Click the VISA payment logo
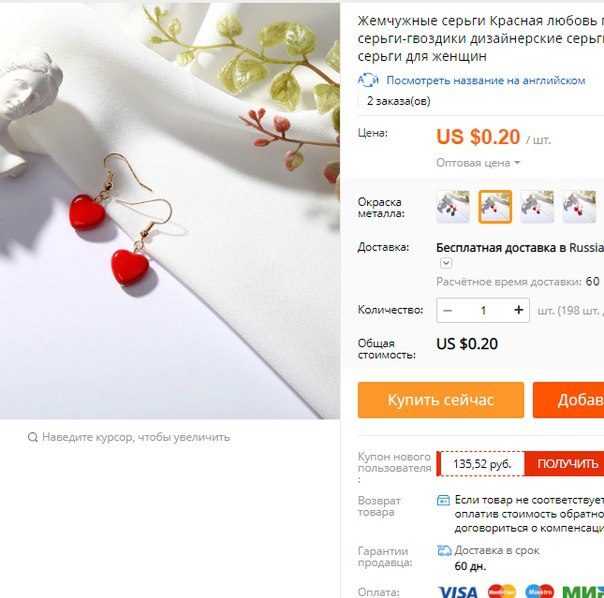Viewport: 604px width, 598px height. tap(458, 592)
